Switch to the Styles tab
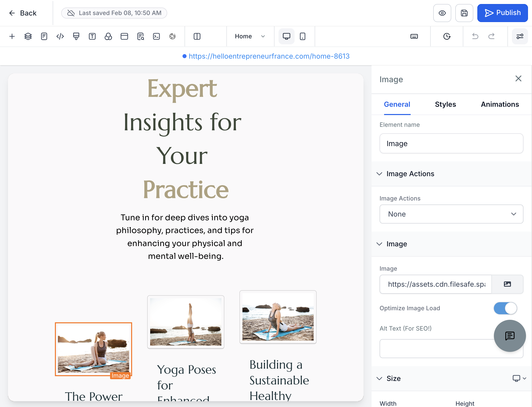Image resolution: width=532 pixels, height=407 pixels. (x=446, y=104)
